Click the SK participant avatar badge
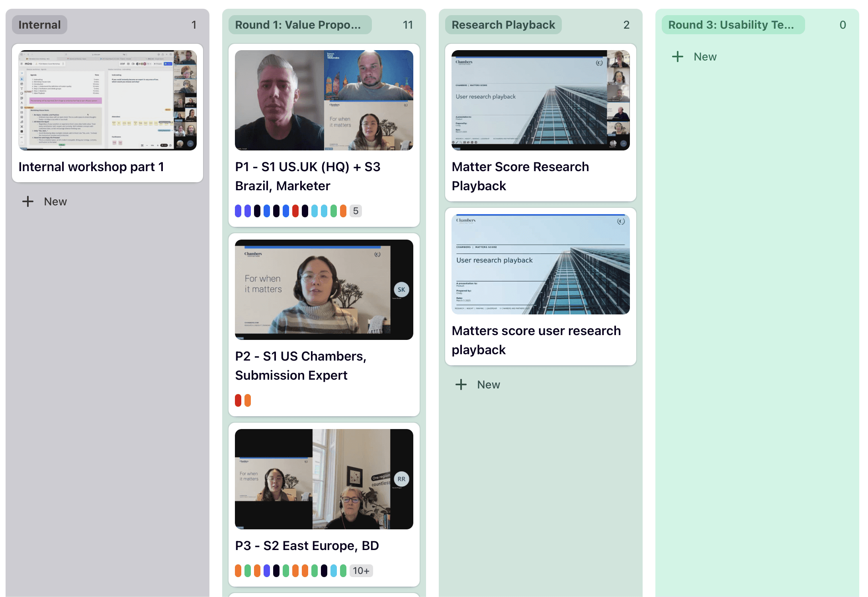 (x=401, y=290)
